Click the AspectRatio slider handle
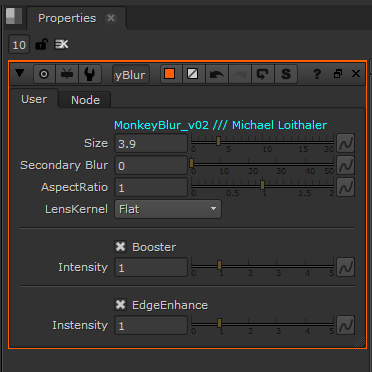This screenshot has width=372, height=372. tap(263, 185)
